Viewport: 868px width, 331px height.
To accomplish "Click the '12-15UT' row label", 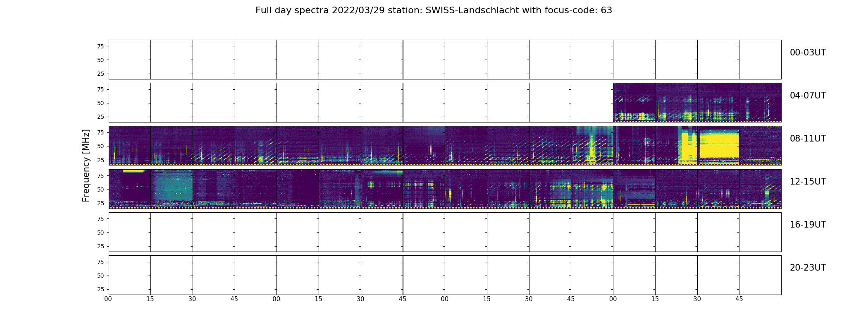I will pyautogui.click(x=808, y=182).
